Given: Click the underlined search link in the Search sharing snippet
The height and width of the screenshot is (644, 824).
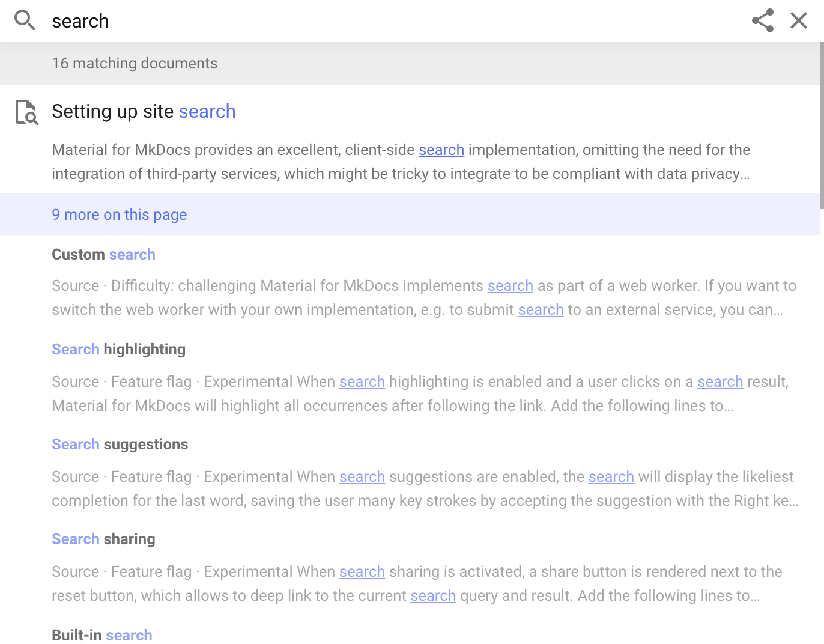Looking at the screenshot, I should pyautogui.click(x=362, y=571).
